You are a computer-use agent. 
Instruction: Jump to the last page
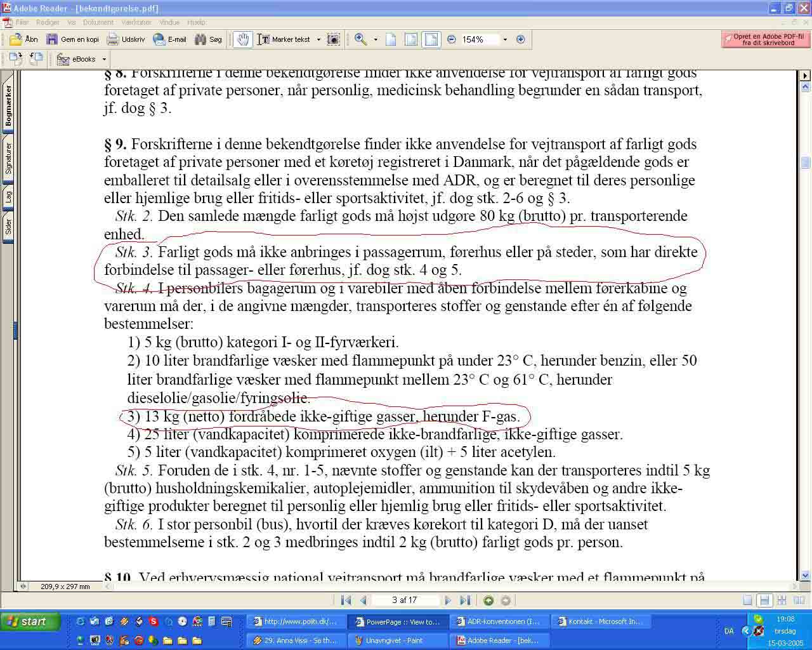[x=465, y=600]
